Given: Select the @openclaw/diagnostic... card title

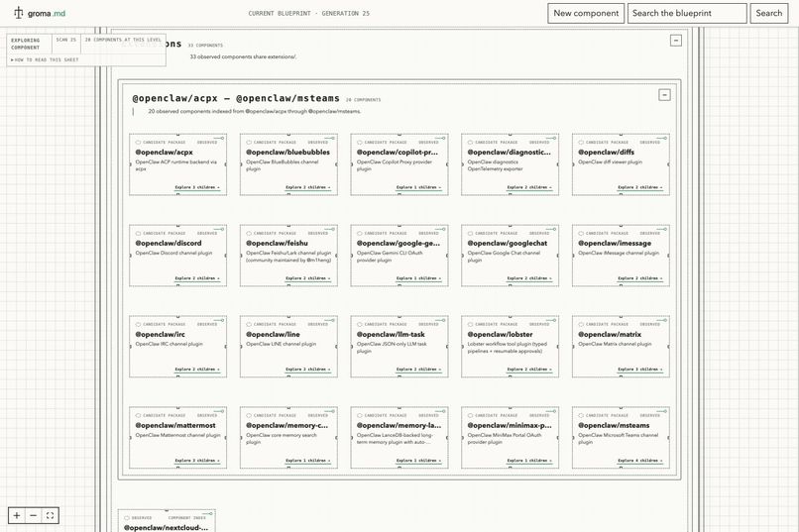Looking at the screenshot, I should coord(510,153).
